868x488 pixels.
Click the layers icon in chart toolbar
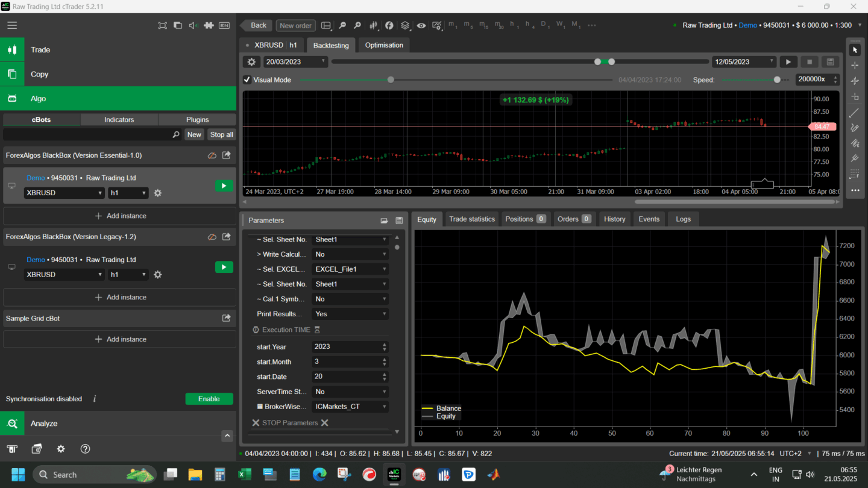(x=405, y=25)
